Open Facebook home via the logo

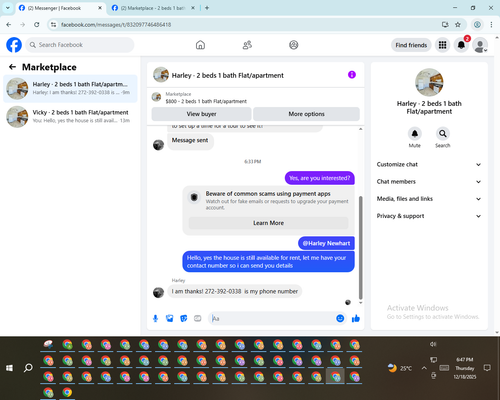(x=14, y=45)
